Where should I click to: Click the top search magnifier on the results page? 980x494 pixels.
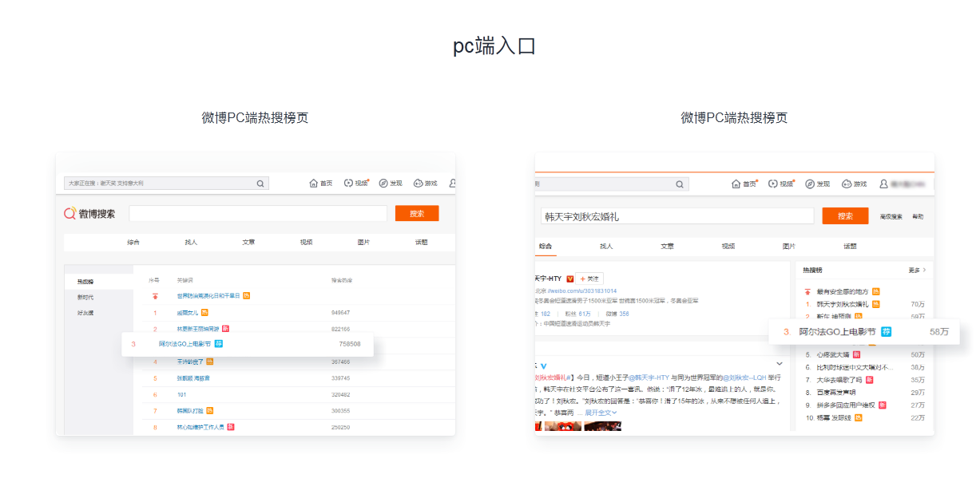pos(680,184)
